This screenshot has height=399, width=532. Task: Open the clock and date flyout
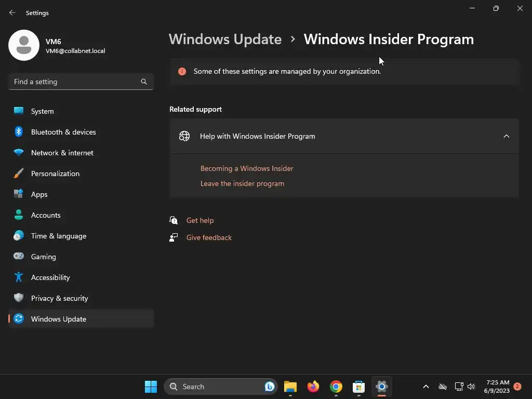click(x=497, y=387)
